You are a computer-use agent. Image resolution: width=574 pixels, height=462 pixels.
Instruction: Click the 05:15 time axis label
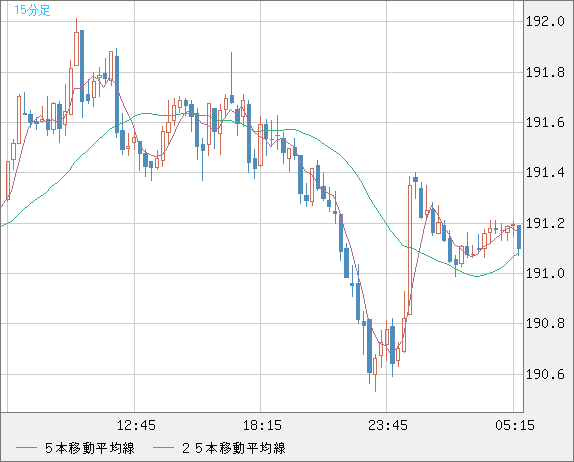(x=515, y=425)
